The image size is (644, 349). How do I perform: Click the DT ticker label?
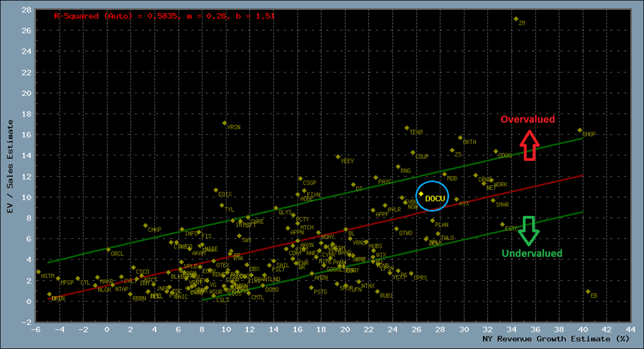click(359, 189)
